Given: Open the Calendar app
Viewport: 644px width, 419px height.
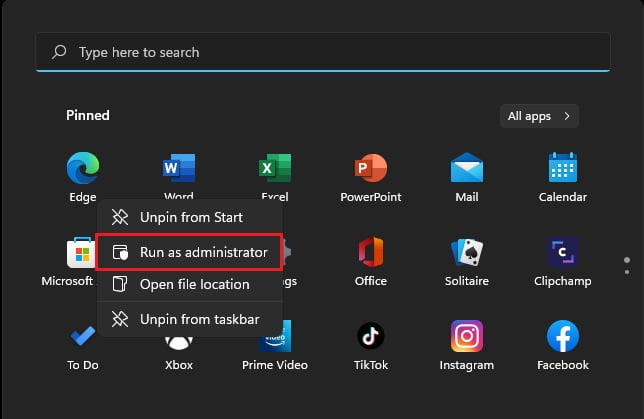Looking at the screenshot, I should [x=563, y=167].
